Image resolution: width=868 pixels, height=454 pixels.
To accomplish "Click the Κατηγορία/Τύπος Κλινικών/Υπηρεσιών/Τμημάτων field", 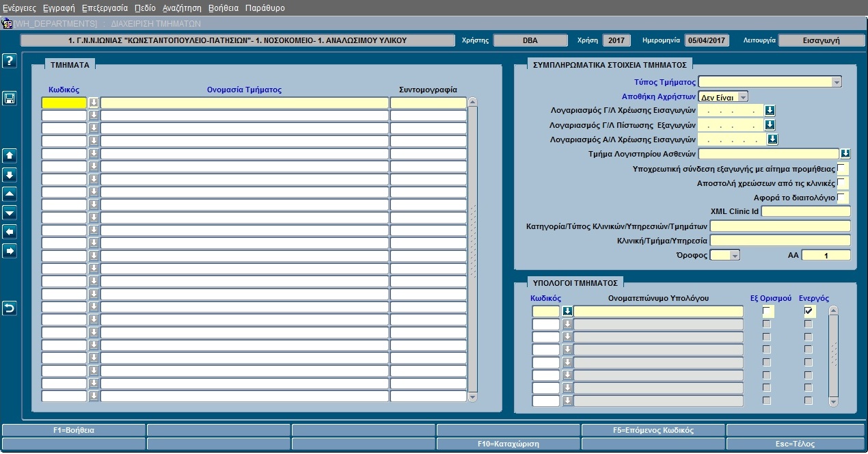I will 781,226.
